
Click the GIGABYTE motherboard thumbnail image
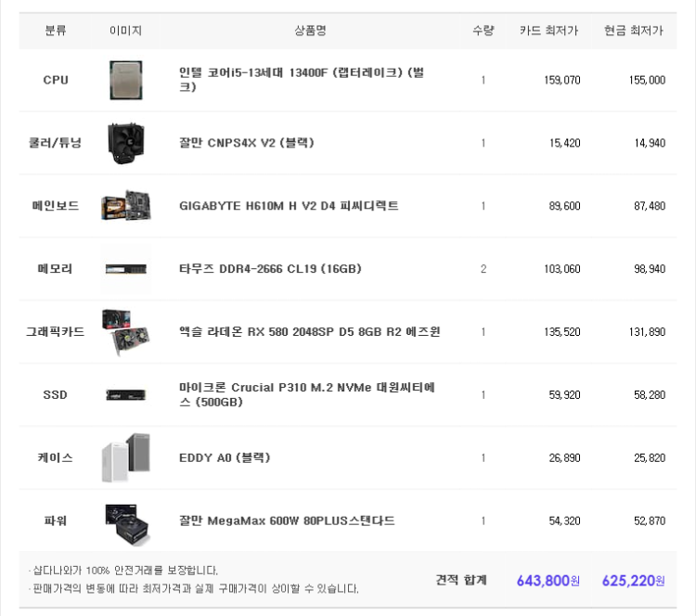pos(126,206)
